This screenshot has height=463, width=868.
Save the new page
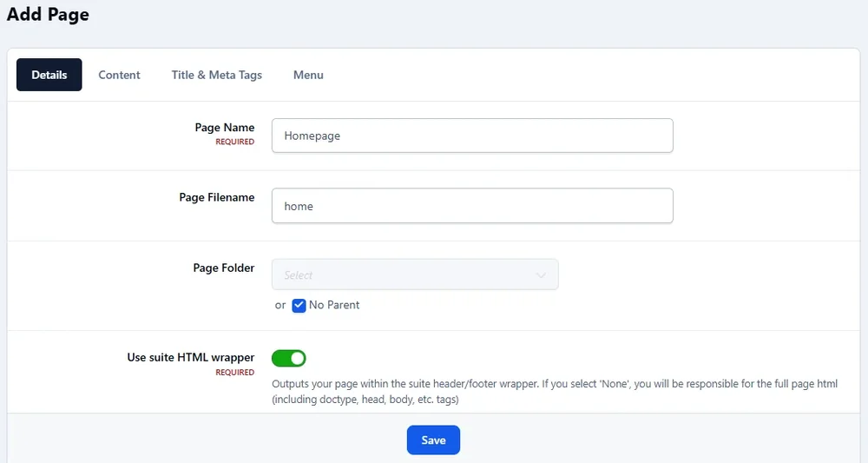click(433, 440)
